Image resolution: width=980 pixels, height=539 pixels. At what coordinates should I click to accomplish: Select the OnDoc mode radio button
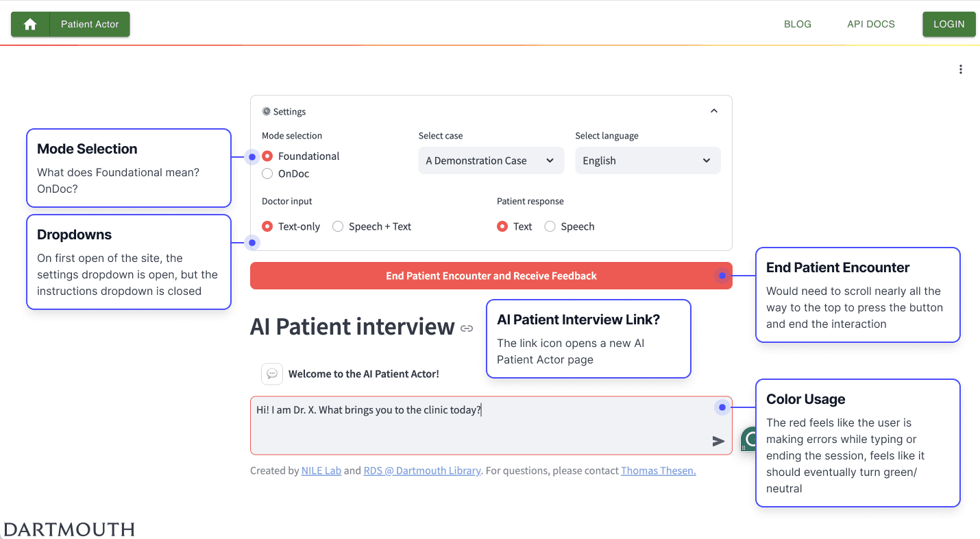267,173
